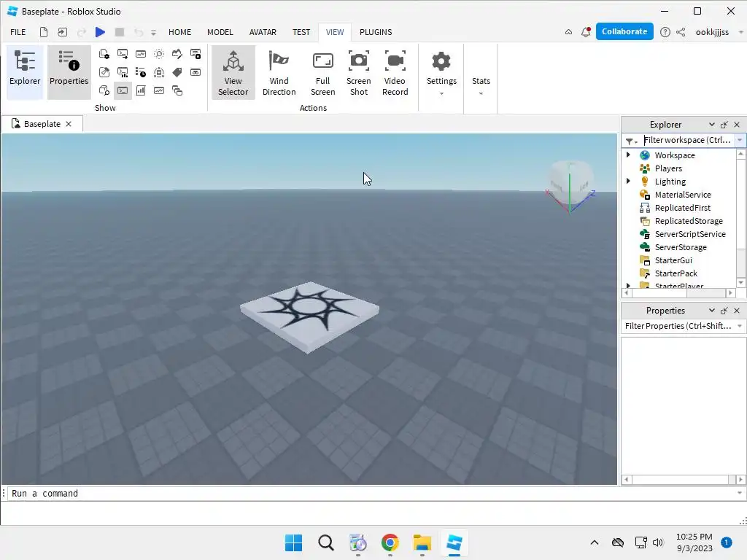This screenshot has width=747, height=560.
Task: Select StarterGui in Explorer
Action: coord(673,260)
